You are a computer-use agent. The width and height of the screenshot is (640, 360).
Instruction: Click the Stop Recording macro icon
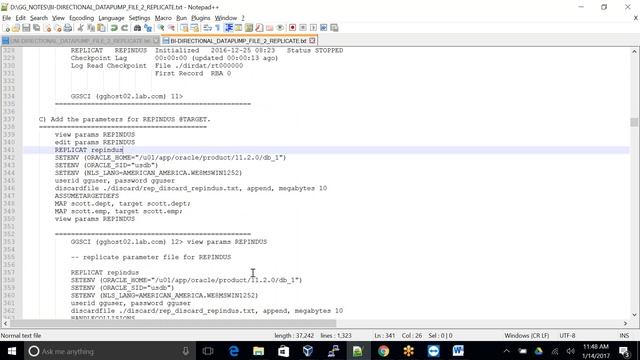coord(303,28)
